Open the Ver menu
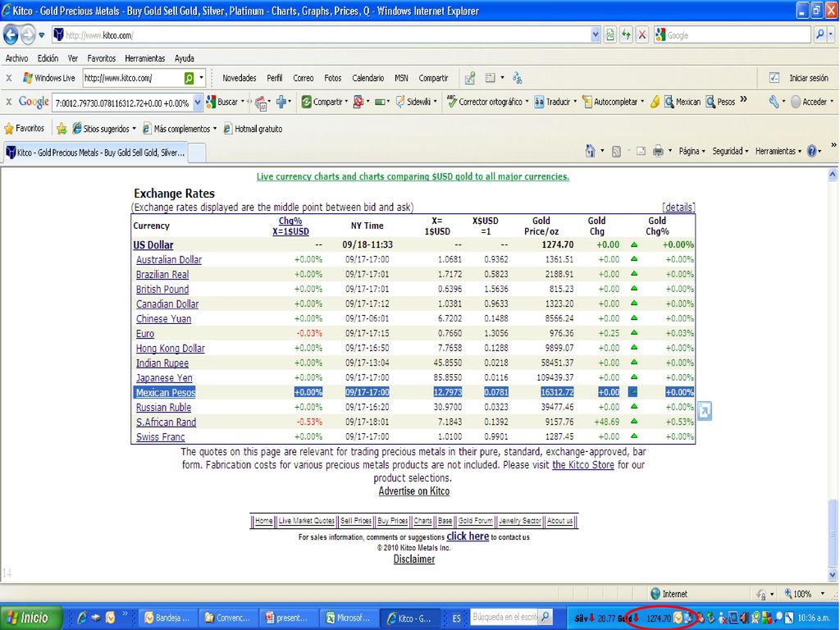 coord(73,58)
